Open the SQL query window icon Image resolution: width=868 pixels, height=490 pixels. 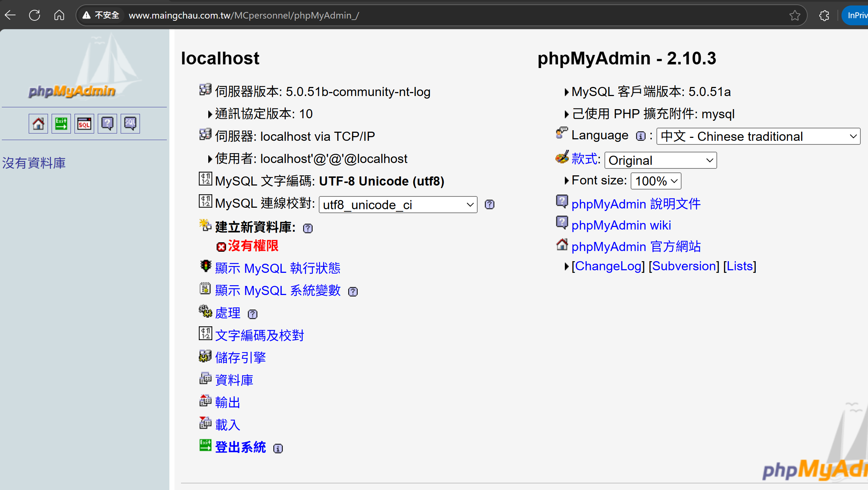(84, 124)
